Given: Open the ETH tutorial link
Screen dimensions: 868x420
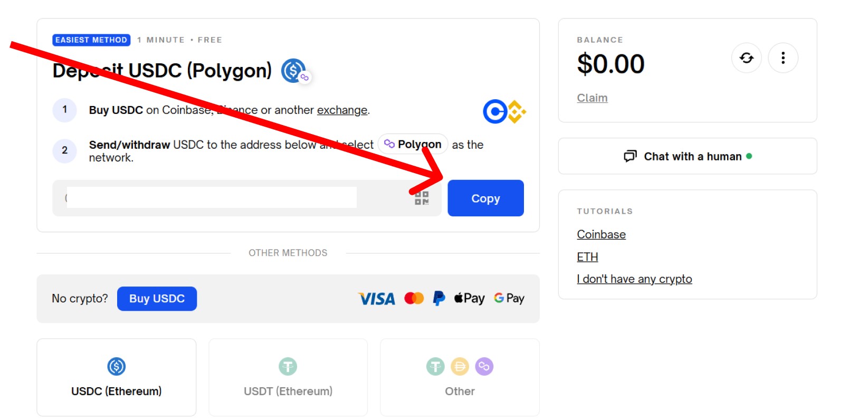Looking at the screenshot, I should pyautogui.click(x=587, y=257).
